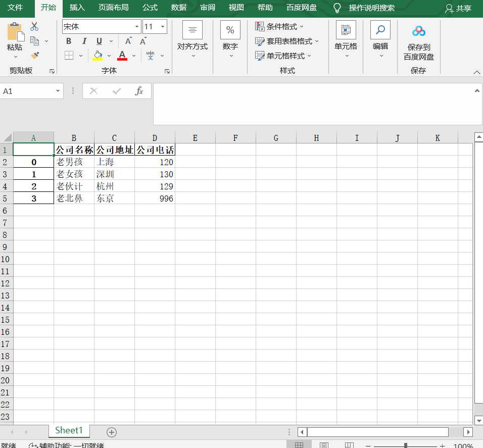Viewport: 483px width, 448px height.
Task: Select cell containing 老男孩
Action: [x=74, y=162]
